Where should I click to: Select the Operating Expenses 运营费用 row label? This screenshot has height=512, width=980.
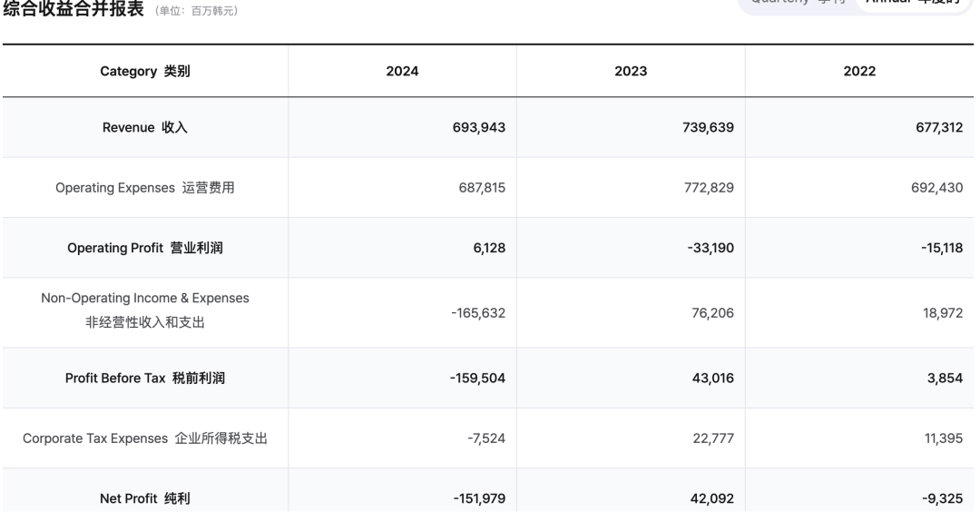pyautogui.click(x=145, y=188)
